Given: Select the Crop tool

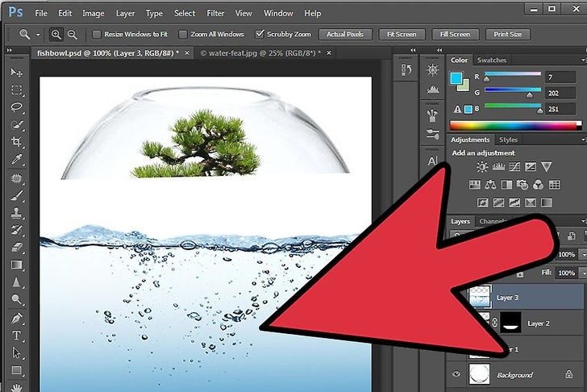Looking at the screenshot, I should [16, 142].
